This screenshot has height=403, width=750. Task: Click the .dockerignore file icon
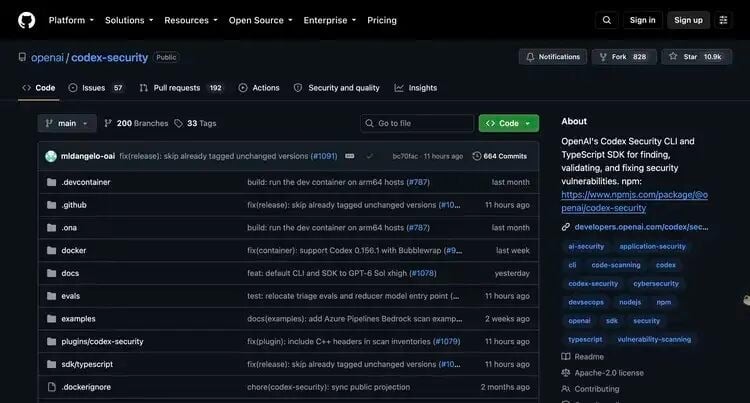point(52,387)
